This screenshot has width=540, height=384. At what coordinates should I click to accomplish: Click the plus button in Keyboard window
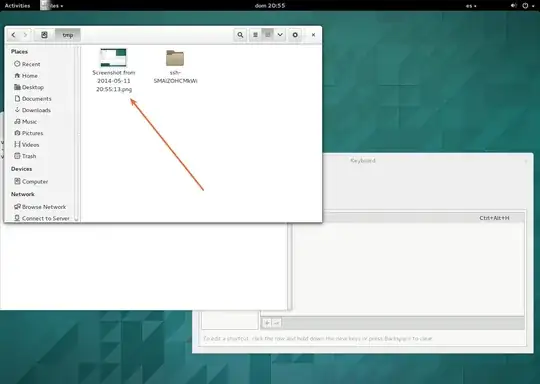(x=267, y=323)
